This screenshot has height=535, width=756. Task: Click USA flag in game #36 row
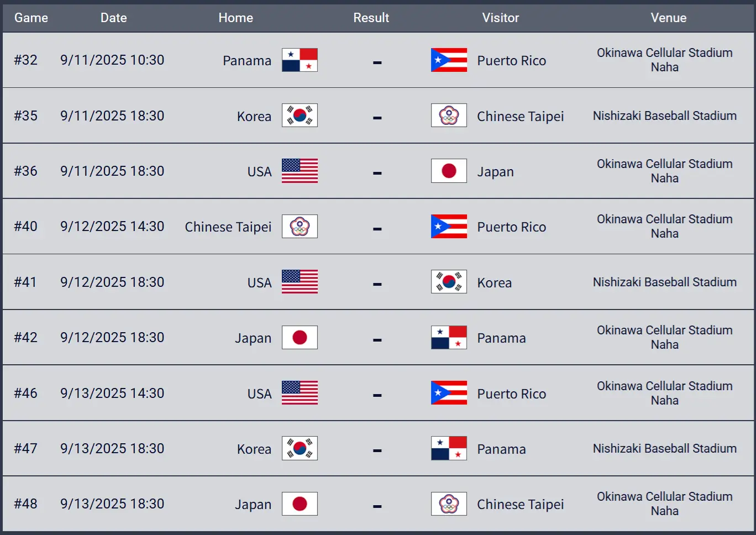(300, 171)
